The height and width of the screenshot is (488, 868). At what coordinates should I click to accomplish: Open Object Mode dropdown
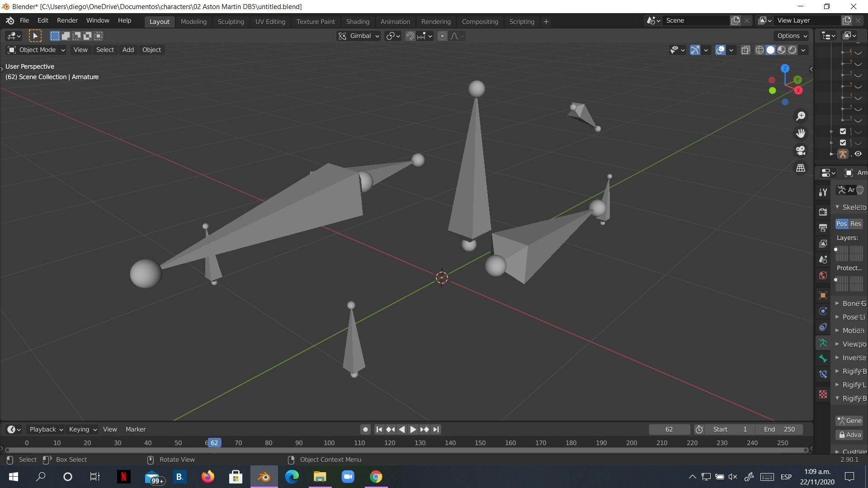36,50
